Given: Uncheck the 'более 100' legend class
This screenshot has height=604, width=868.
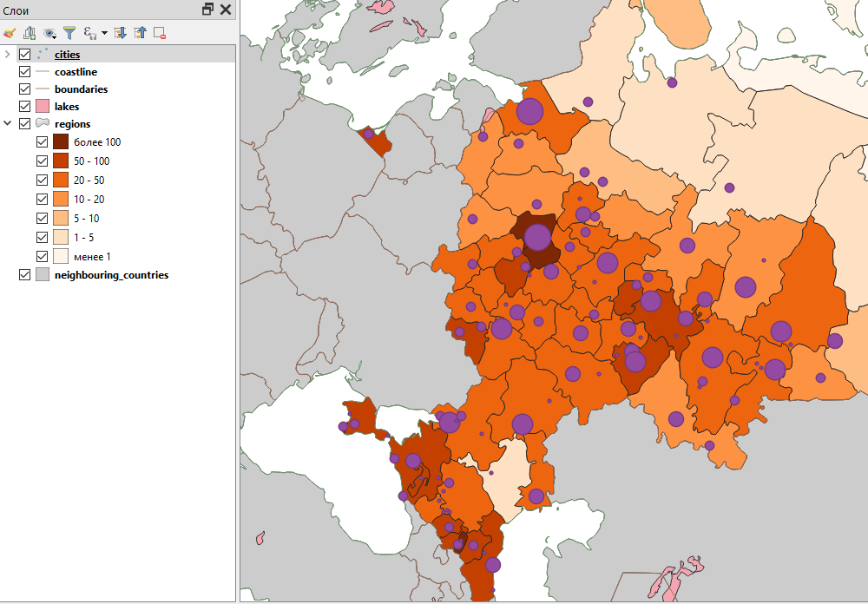Looking at the screenshot, I should tap(42, 142).
